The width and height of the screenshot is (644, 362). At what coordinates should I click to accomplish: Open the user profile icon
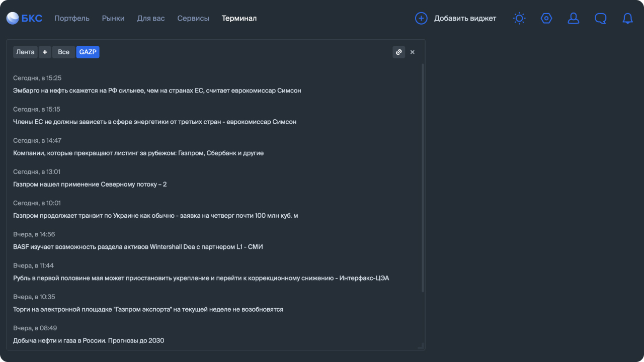(574, 19)
